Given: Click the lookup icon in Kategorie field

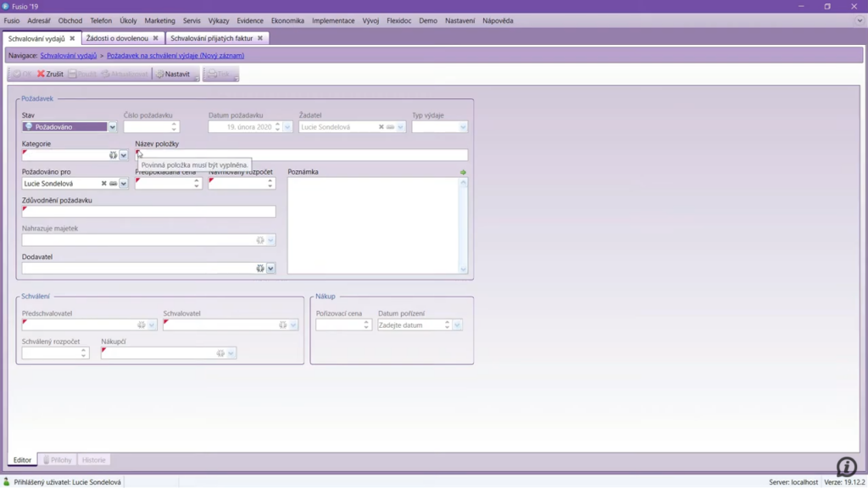Looking at the screenshot, I should point(113,155).
